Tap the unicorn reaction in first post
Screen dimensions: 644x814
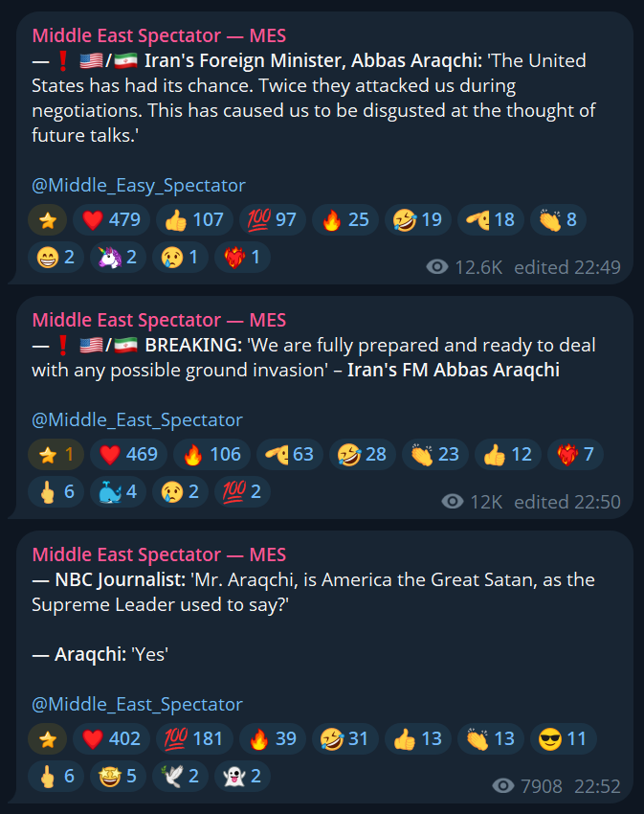118,257
